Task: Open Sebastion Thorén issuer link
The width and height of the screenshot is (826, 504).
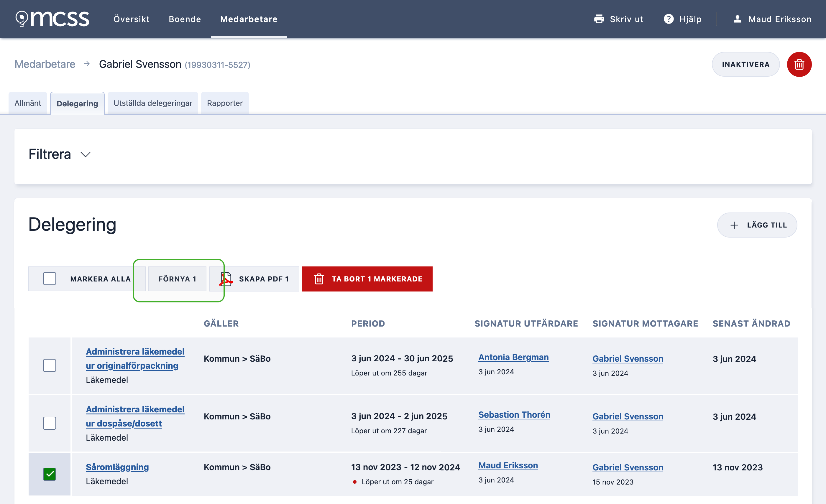Action: tap(514, 414)
